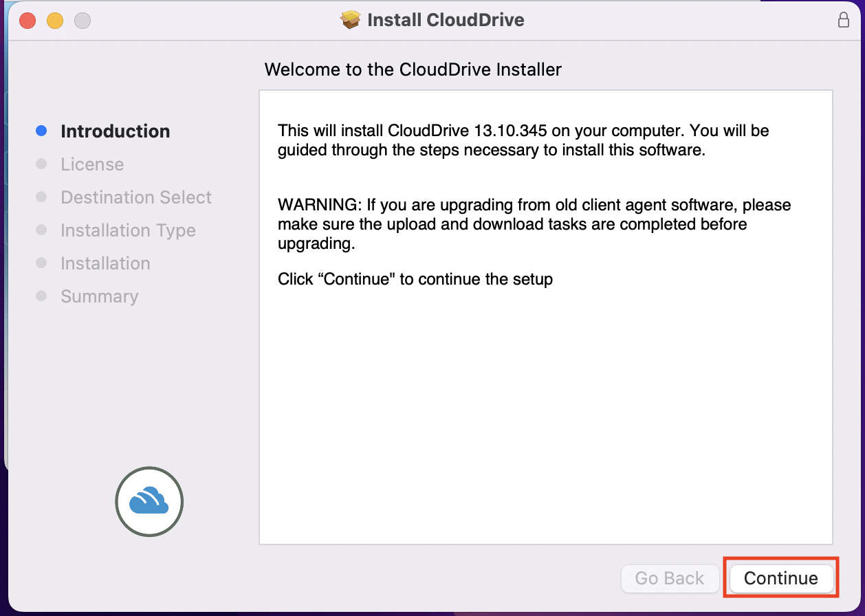Click the WARNING paragraph about upgrading
Viewport: 865px width, 616px height.
pos(534,224)
